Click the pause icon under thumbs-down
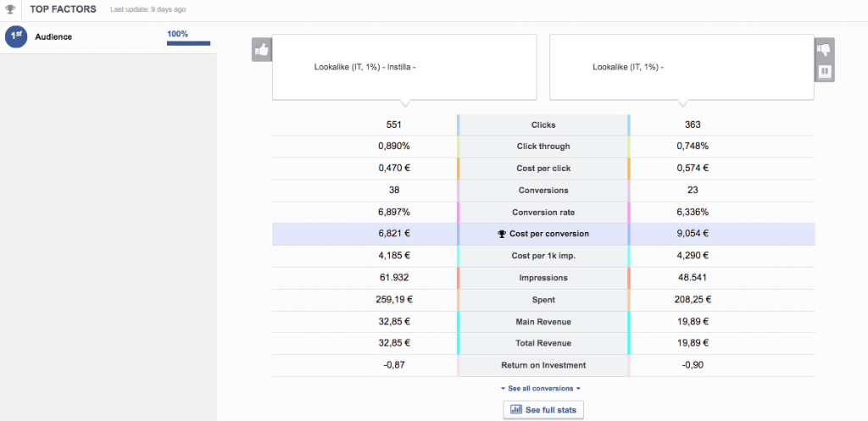Screen dimensions: 868x421 [x=824, y=71]
